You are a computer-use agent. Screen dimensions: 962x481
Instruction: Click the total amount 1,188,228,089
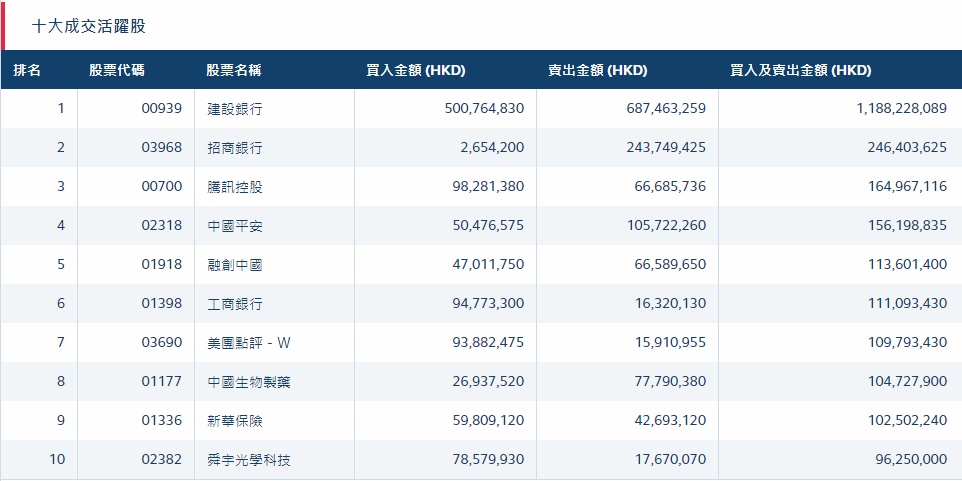(x=901, y=108)
